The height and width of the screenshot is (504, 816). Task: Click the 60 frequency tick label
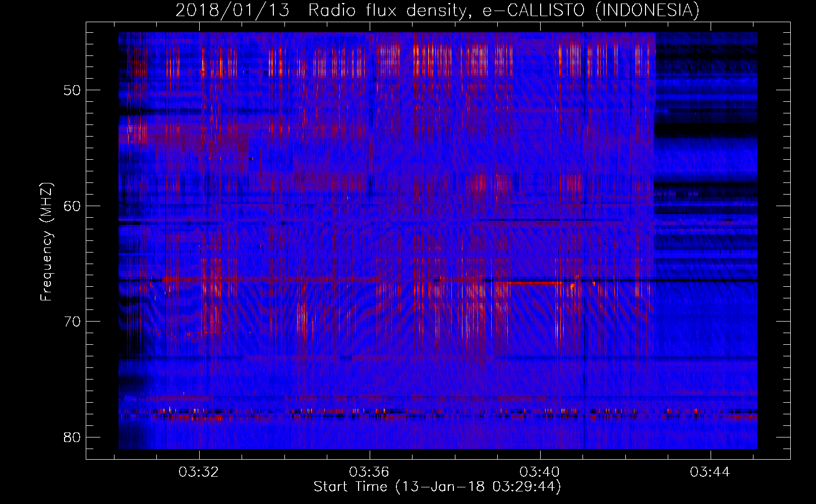tap(72, 206)
